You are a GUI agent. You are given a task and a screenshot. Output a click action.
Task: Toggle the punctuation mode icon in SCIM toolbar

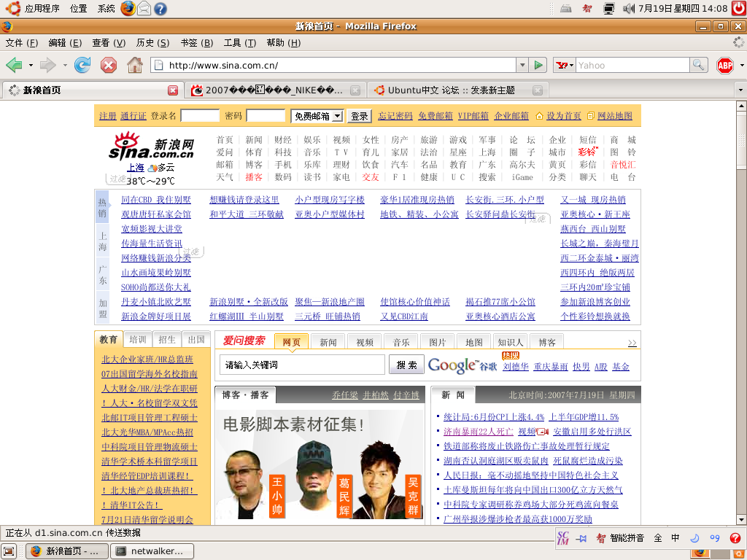tap(715, 538)
